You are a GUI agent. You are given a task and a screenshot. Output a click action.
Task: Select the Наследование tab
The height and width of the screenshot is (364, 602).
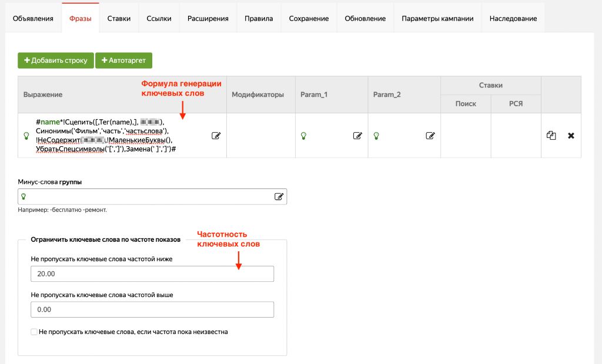point(513,18)
